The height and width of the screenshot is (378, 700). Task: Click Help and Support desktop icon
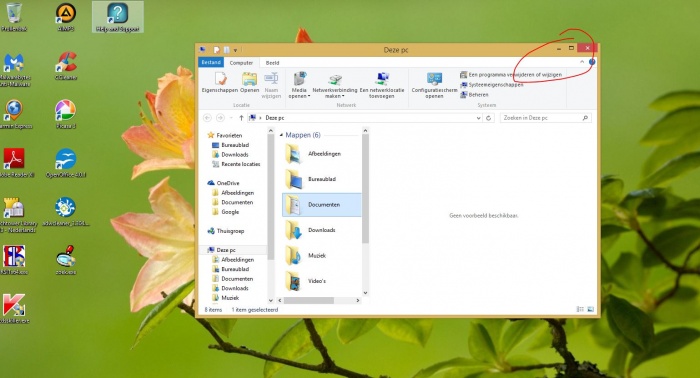pos(117,17)
